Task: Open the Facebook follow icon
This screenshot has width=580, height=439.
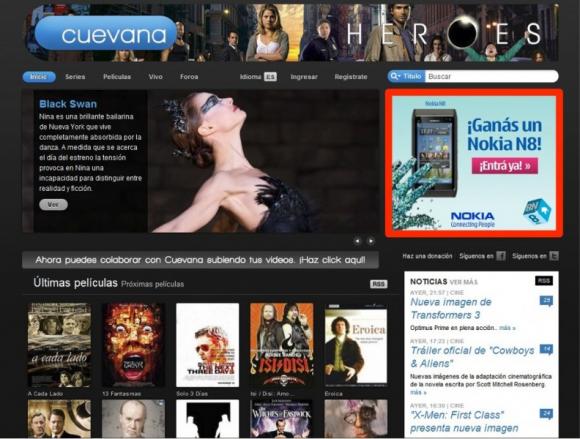Action: coord(500,256)
